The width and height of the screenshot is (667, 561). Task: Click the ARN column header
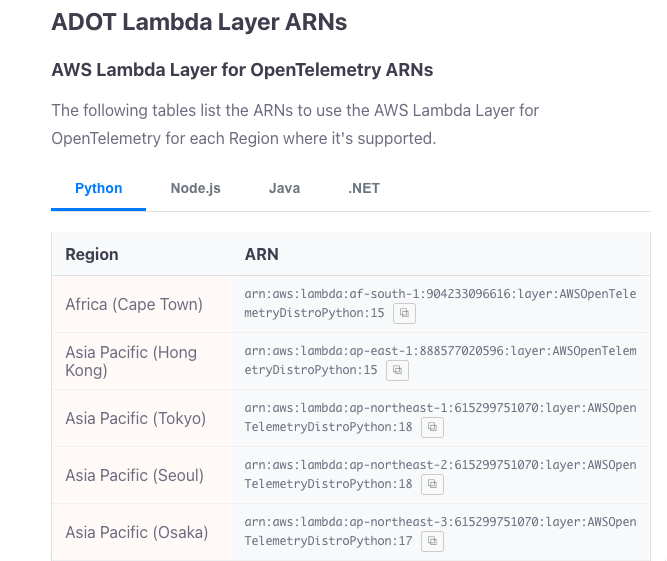tap(261, 254)
